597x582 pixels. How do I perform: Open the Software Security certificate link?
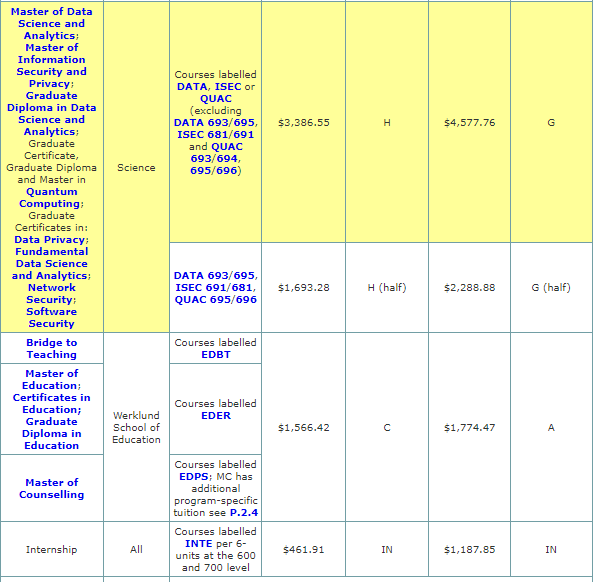51,317
